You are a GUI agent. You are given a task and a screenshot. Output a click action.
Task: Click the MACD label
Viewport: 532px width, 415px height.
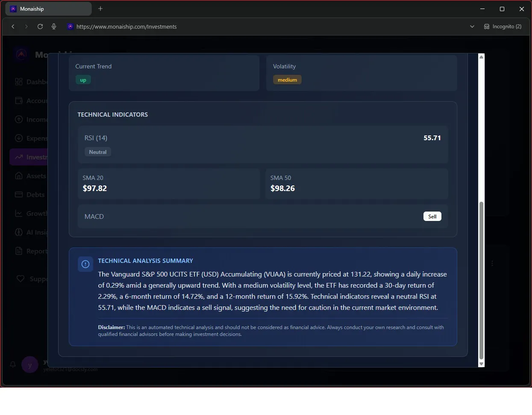tap(94, 217)
